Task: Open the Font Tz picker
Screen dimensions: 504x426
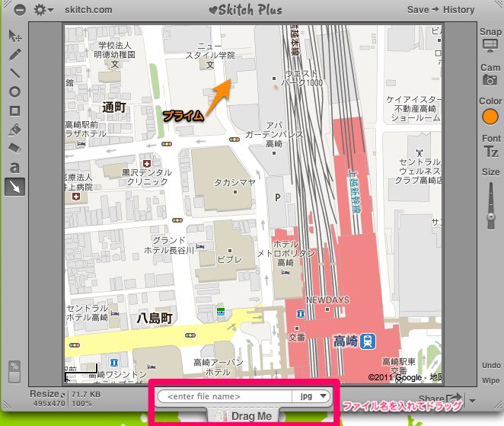Action: click(x=492, y=151)
